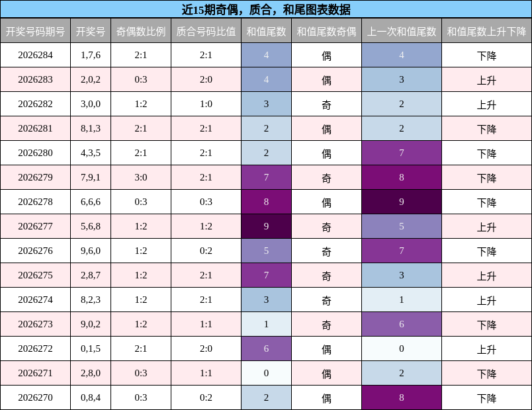Click period number 2026276

coord(35,251)
